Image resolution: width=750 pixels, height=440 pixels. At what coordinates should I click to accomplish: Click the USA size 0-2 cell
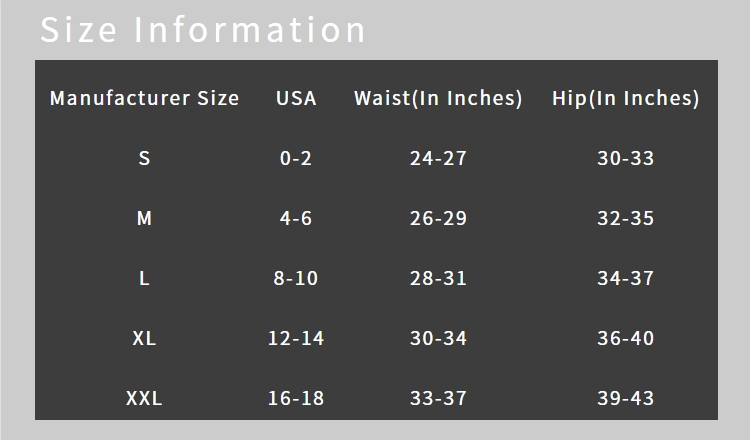click(296, 158)
